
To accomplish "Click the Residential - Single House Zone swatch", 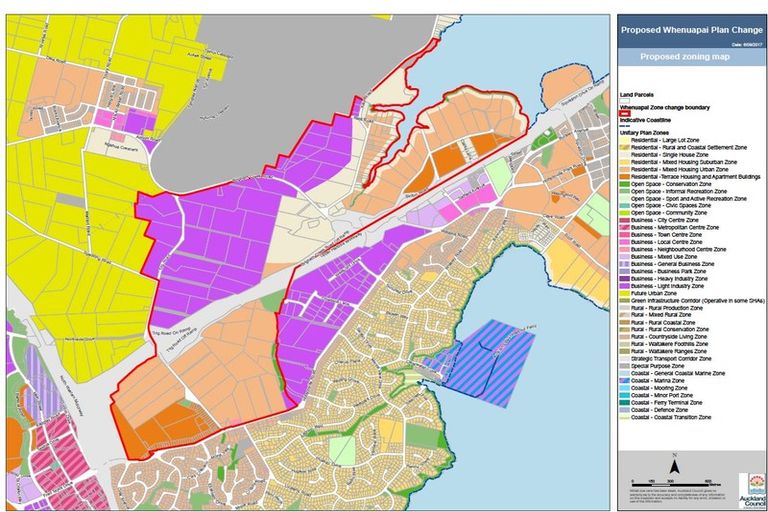I will (624, 153).
